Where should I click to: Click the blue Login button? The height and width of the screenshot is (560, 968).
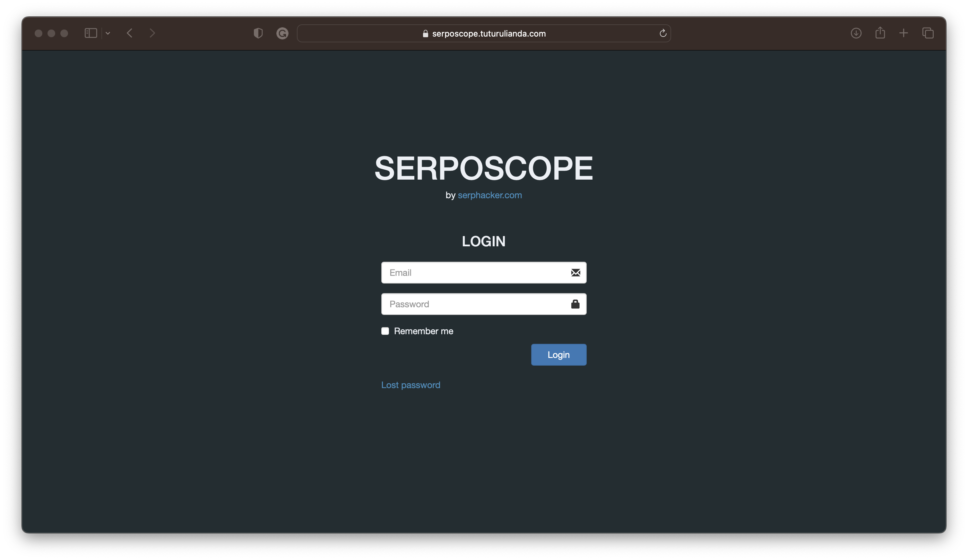pyautogui.click(x=558, y=355)
